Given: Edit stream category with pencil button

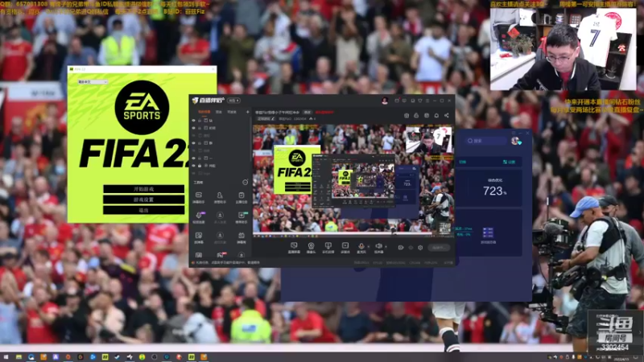Looking at the screenshot, I should pos(266,119).
